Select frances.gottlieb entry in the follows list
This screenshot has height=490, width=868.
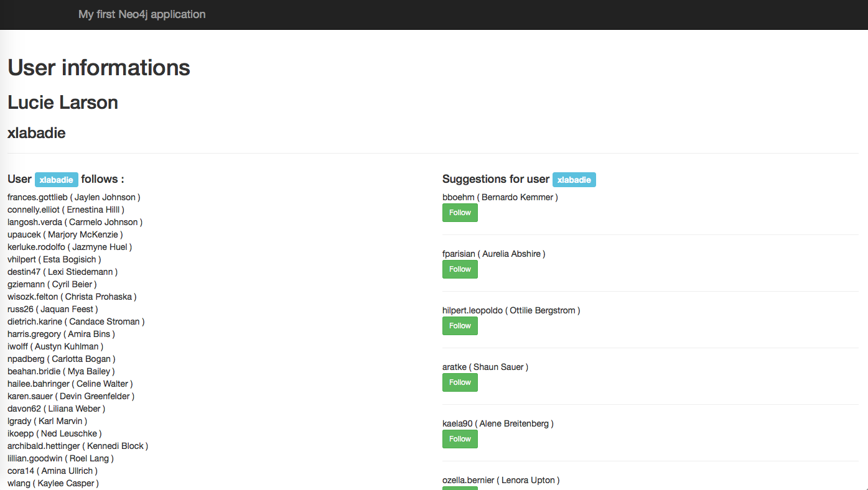73,197
